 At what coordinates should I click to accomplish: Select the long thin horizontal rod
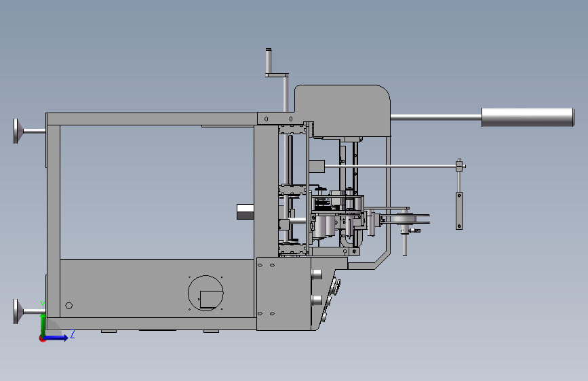(x=390, y=166)
